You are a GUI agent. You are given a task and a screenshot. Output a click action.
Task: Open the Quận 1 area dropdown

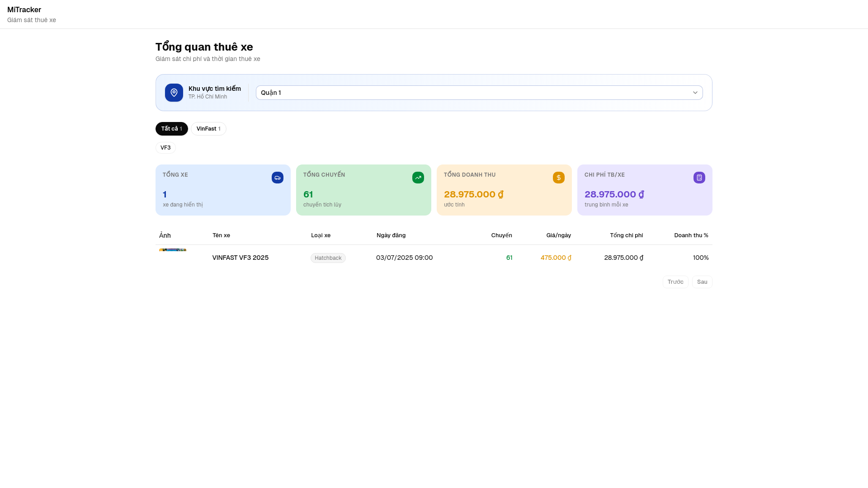[479, 93]
